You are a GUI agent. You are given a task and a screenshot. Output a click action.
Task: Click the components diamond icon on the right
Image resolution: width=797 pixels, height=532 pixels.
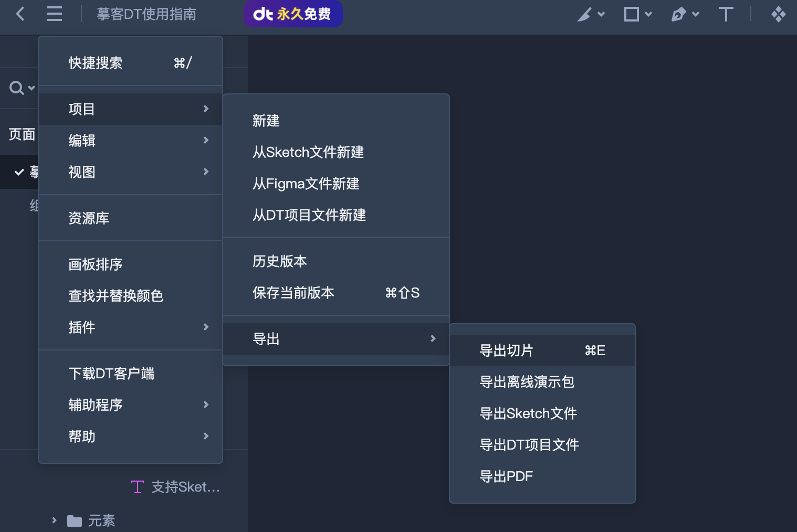click(x=779, y=14)
